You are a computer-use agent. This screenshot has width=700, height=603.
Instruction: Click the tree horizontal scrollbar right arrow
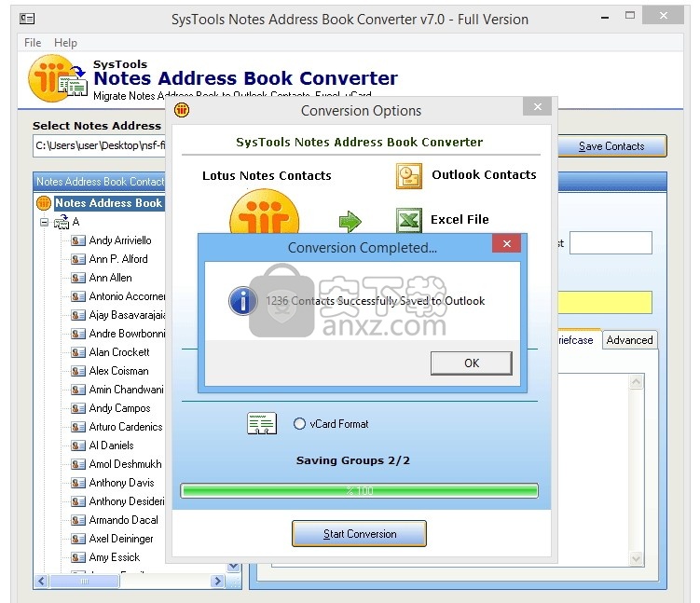pyautogui.click(x=217, y=582)
